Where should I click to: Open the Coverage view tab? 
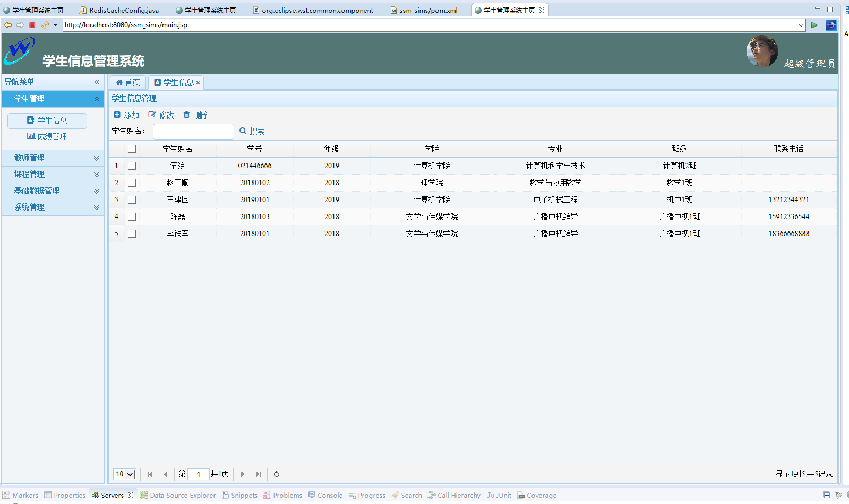(x=537, y=495)
